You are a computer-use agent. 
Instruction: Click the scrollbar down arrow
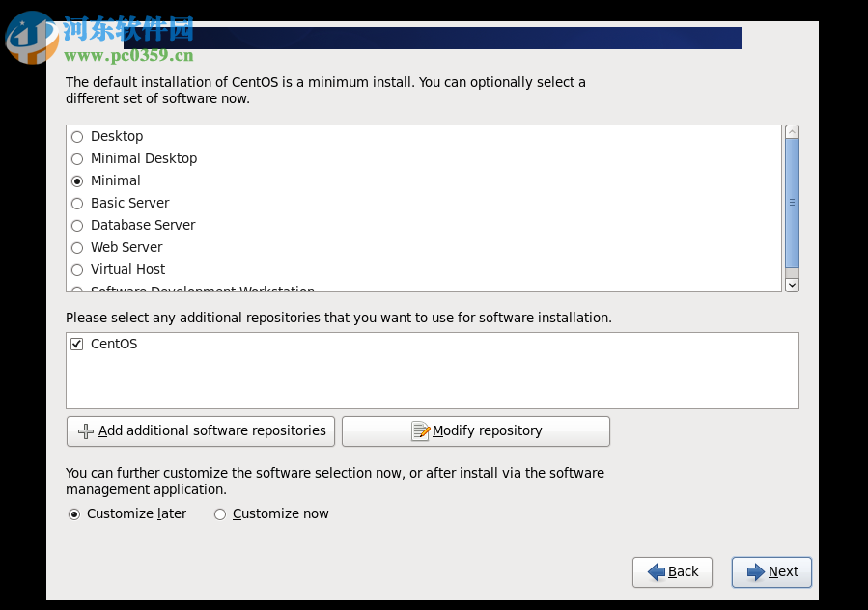pyautogui.click(x=792, y=284)
